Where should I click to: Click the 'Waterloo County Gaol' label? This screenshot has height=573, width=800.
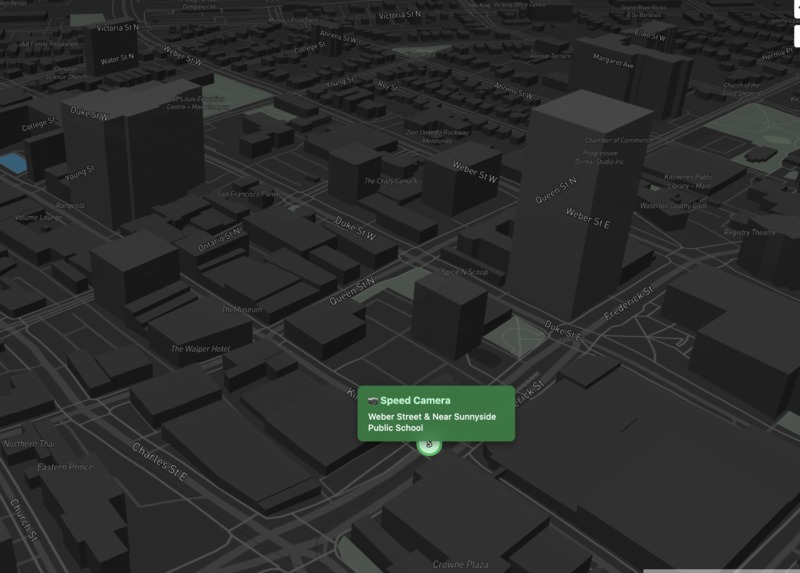click(x=673, y=206)
